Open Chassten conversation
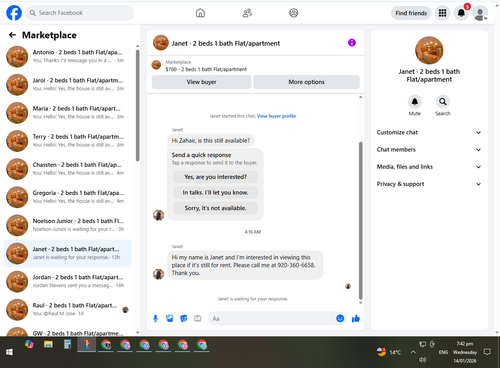The height and width of the screenshot is (368, 500). pyautogui.click(x=67, y=169)
